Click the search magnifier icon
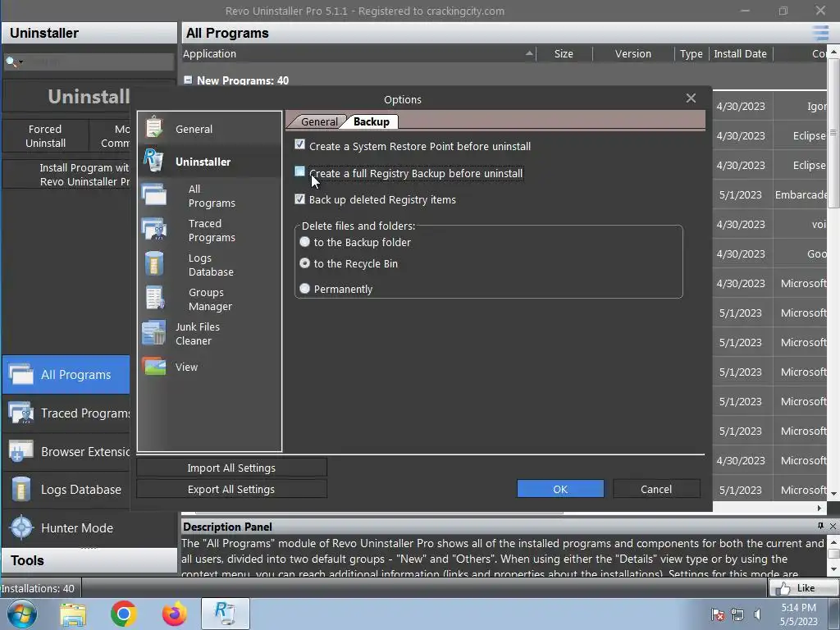This screenshot has width=840, height=630. pos(10,62)
